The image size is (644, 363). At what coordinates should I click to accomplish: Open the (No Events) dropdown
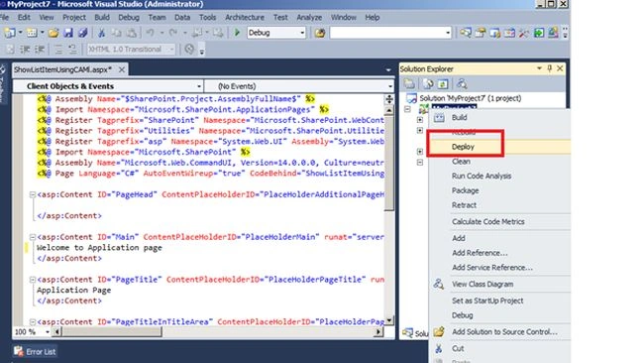(389, 86)
